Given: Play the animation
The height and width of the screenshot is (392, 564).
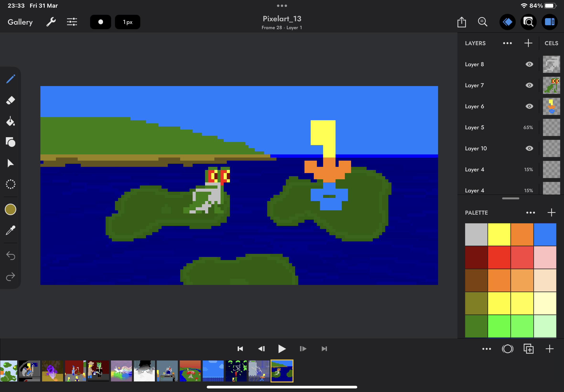Looking at the screenshot, I should (282, 349).
